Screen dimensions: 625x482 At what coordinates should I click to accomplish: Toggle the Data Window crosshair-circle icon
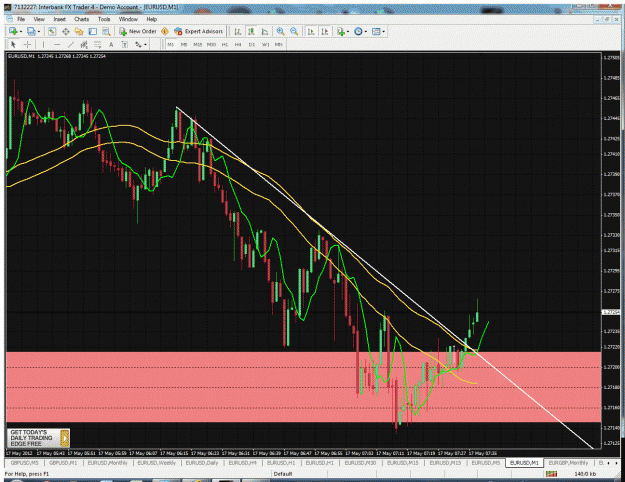[x=65, y=31]
